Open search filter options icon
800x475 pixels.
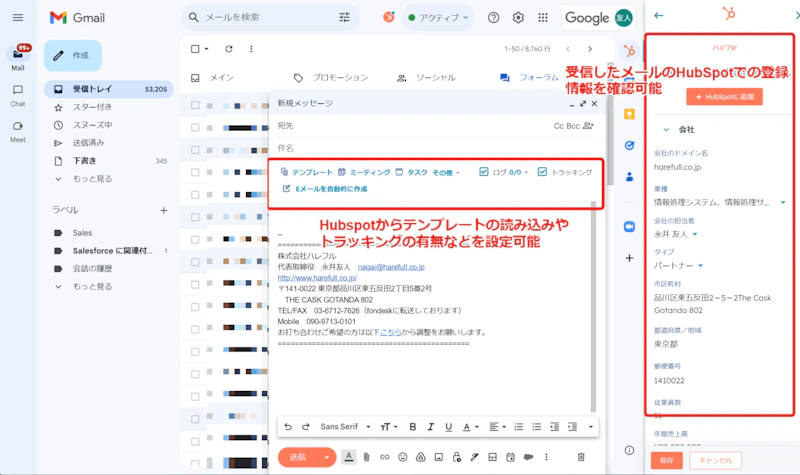point(344,17)
